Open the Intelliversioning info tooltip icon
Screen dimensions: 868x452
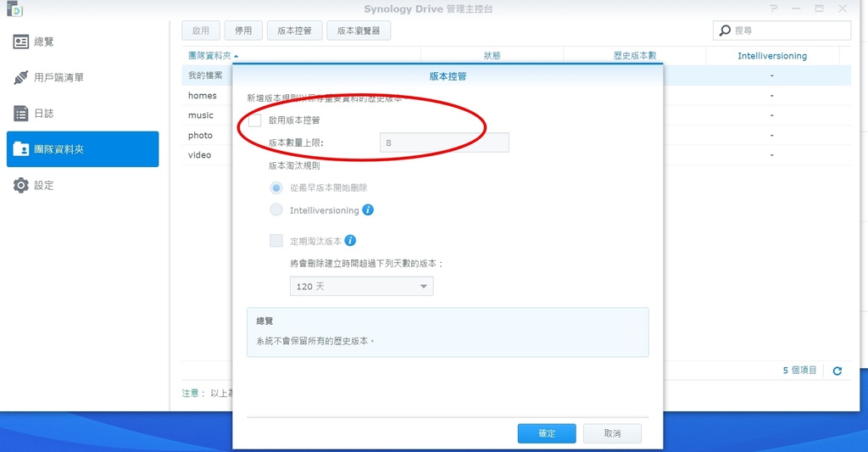click(x=368, y=210)
